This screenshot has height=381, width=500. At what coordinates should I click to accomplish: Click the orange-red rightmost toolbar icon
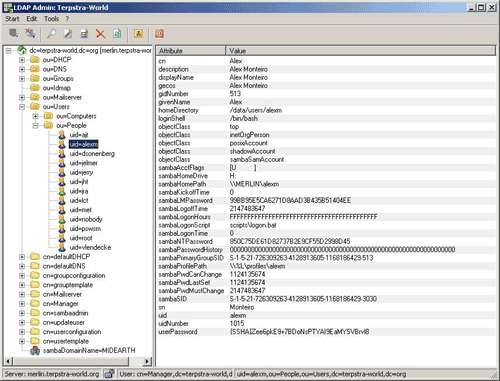tap(159, 33)
